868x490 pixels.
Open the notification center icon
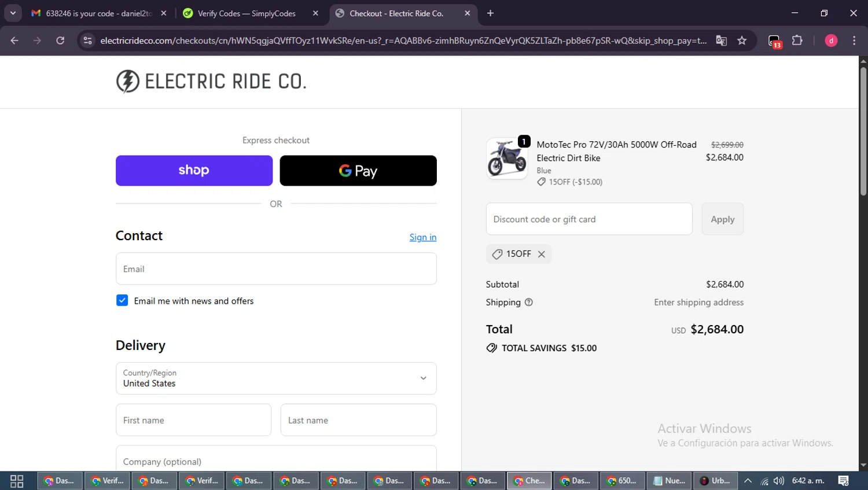pyautogui.click(x=844, y=481)
